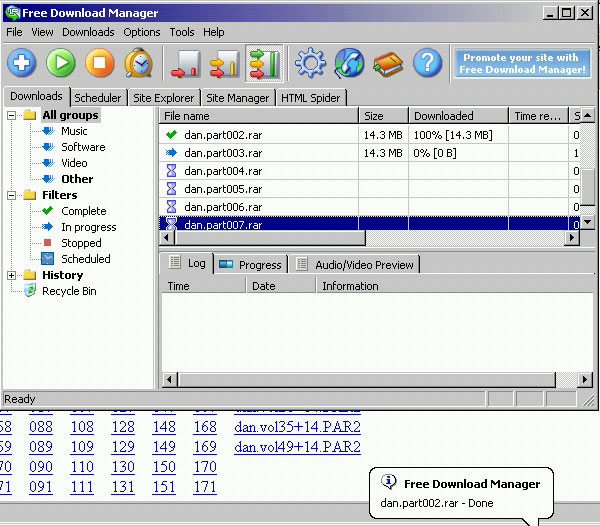Open the View menu
Viewport: 600px width, 526px height.
[42, 32]
